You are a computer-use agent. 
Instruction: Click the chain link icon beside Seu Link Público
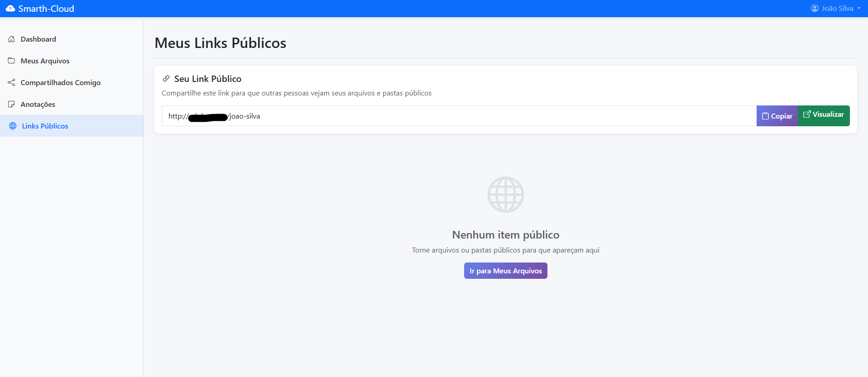click(166, 79)
